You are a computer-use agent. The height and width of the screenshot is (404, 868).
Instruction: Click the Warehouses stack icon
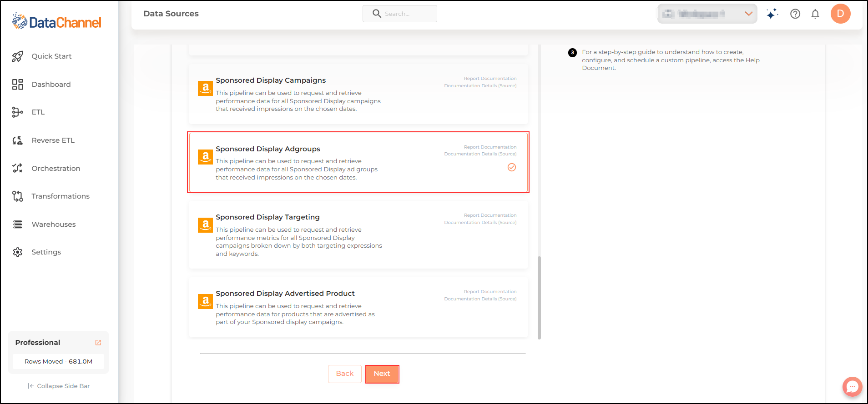[17, 224]
